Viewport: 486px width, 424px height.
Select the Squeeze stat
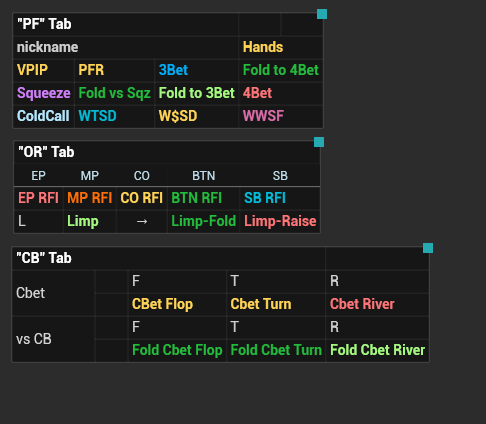[x=43, y=93]
